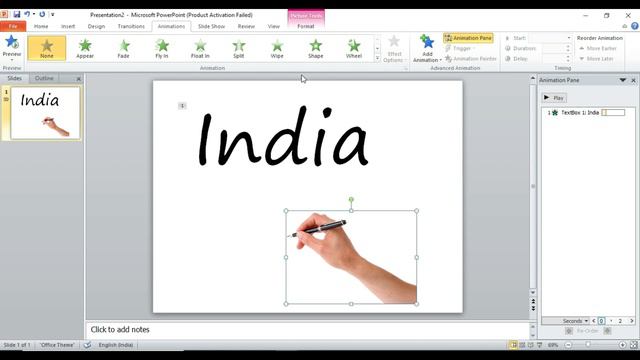Image resolution: width=640 pixels, height=360 pixels.
Task: Open the Start timing dropdown
Action: 569,38
